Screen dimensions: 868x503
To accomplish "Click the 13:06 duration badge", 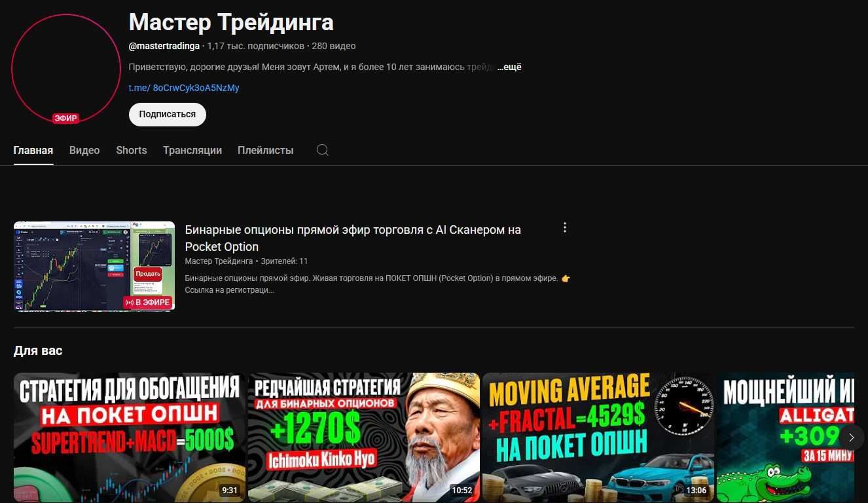I will point(696,490).
